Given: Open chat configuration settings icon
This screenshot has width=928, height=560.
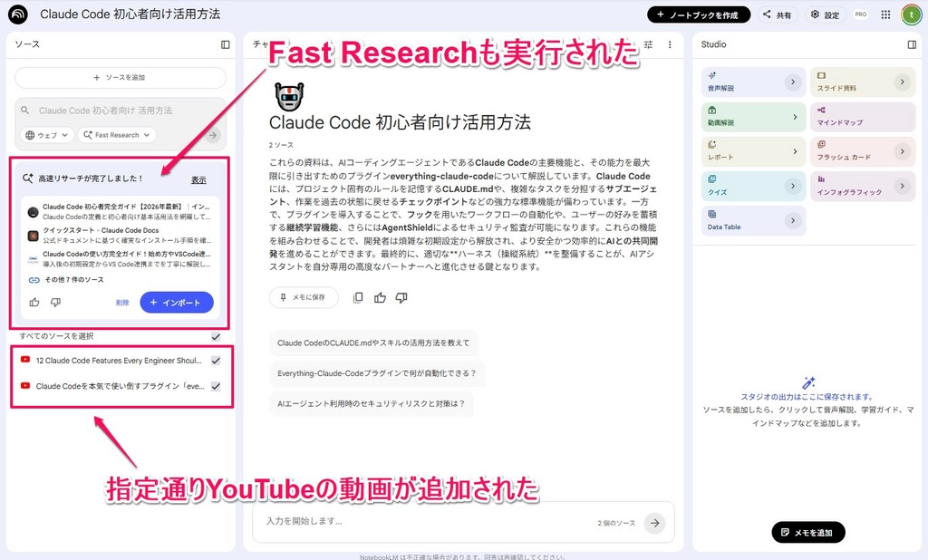Looking at the screenshot, I should coord(649,44).
